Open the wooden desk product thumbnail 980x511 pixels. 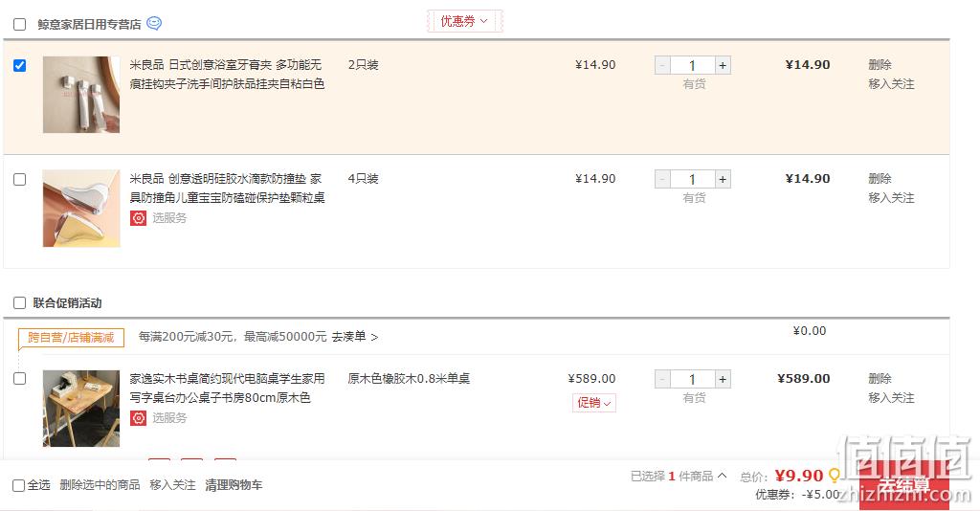[81, 408]
